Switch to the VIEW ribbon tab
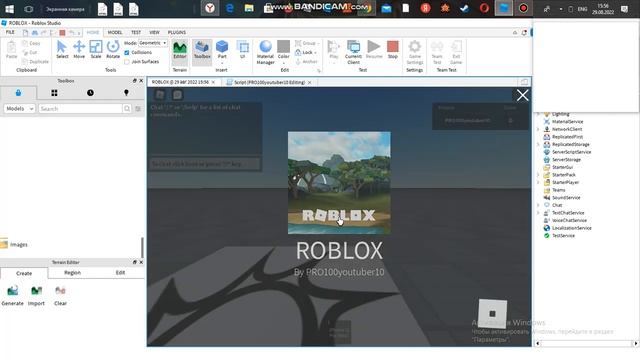The image size is (640, 360). (154, 32)
